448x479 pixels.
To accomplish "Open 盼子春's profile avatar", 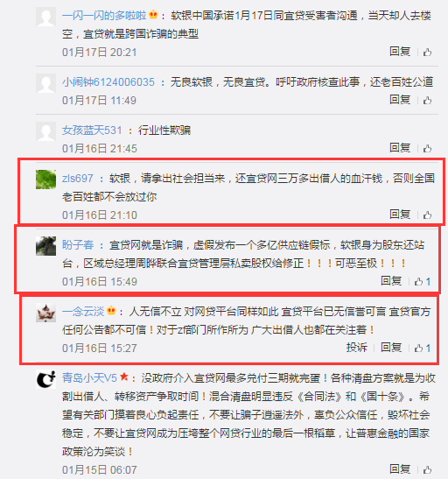I will (45, 246).
